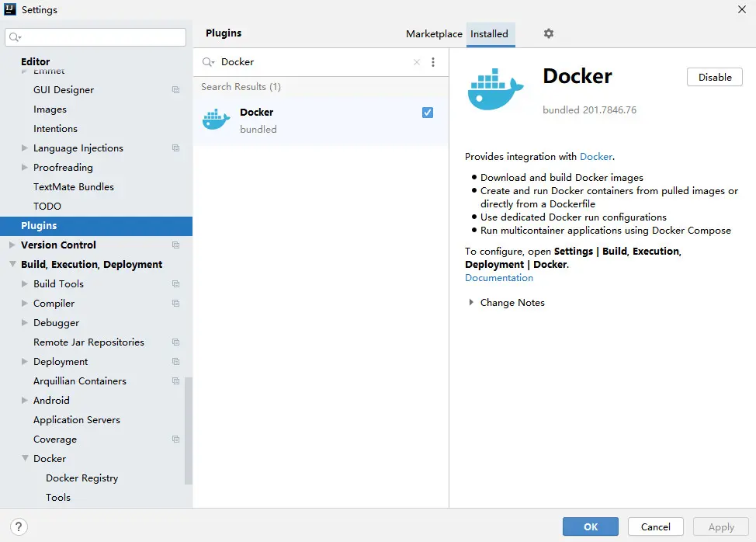Click the project-level icon beside Coverage
Image resolution: width=756 pixels, height=542 pixels.
point(175,440)
